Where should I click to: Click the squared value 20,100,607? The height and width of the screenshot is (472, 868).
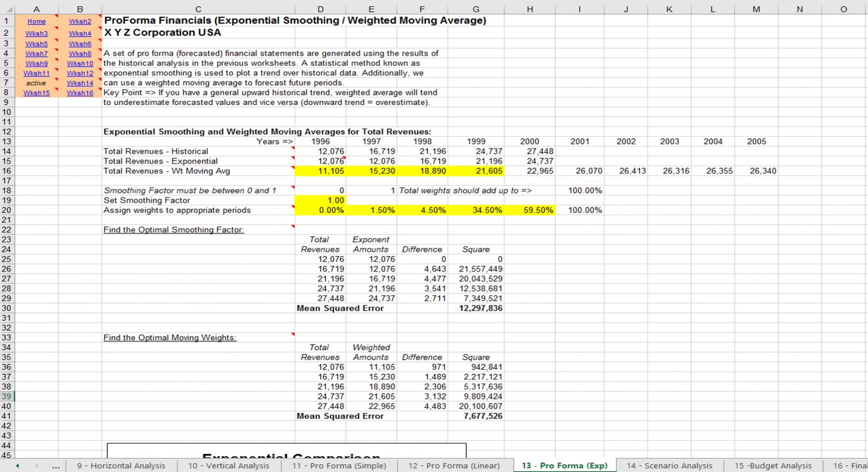(x=476, y=406)
